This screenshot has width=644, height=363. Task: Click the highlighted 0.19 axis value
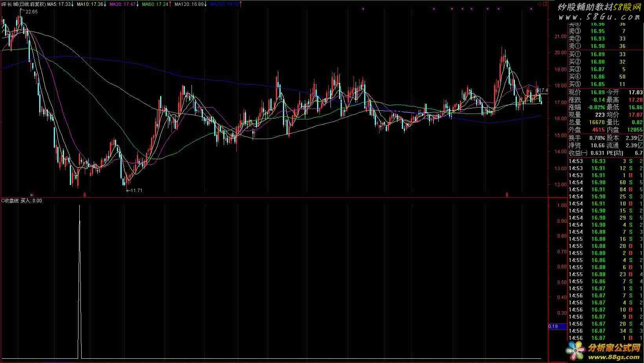pyautogui.click(x=557, y=326)
